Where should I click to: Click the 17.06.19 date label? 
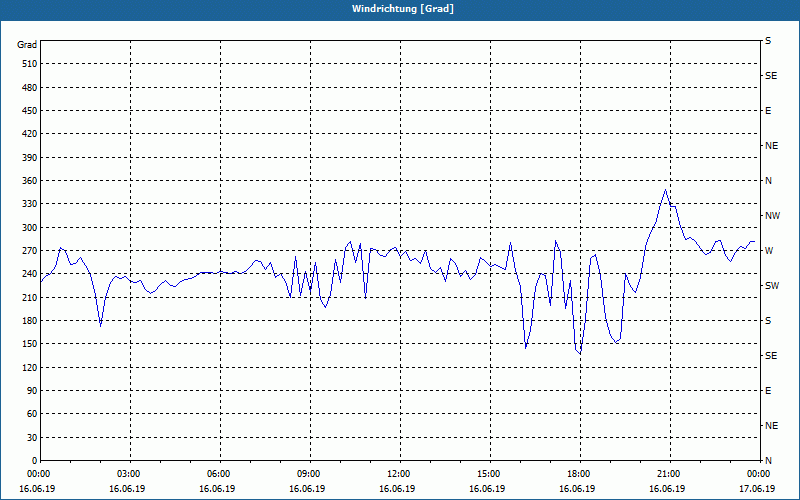pyautogui.click(x=757, y=489)
